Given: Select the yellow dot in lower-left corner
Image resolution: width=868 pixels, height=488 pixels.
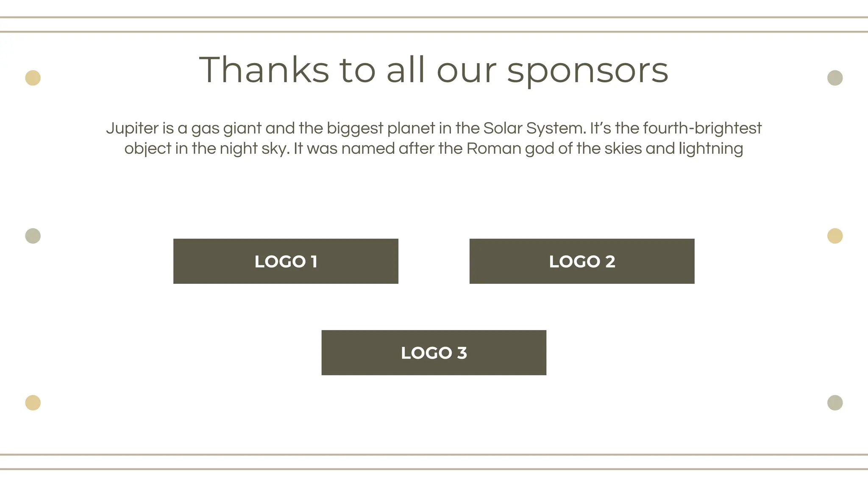Looking at the screenshot, I should pyautogui.click(x=33, y=403).
